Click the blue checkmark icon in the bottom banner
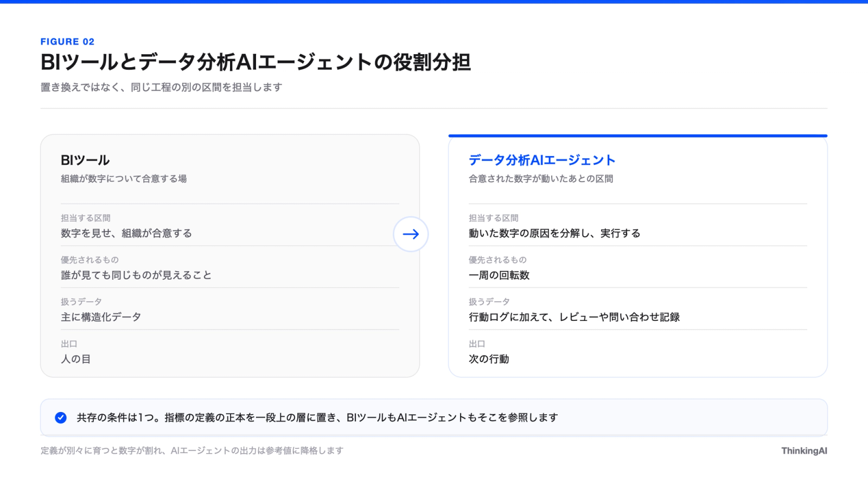Viewport: 868px width, 477px height. click(x=61, y=417)
